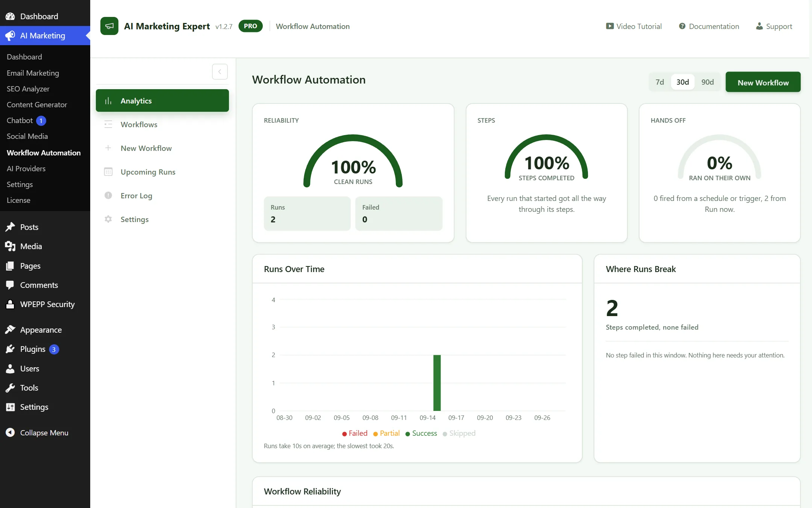Open the Support link
Viewport: 812px width, 508px height.
coord(774,26)
